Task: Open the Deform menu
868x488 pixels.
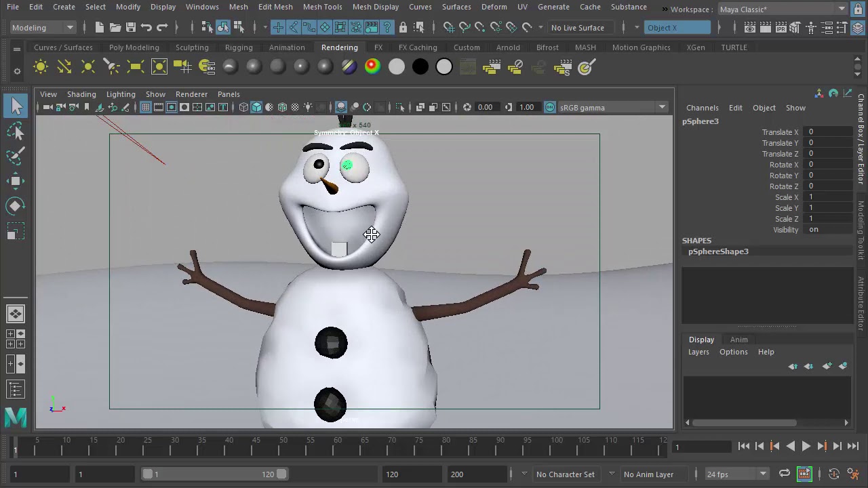Action: pos(494,7)
